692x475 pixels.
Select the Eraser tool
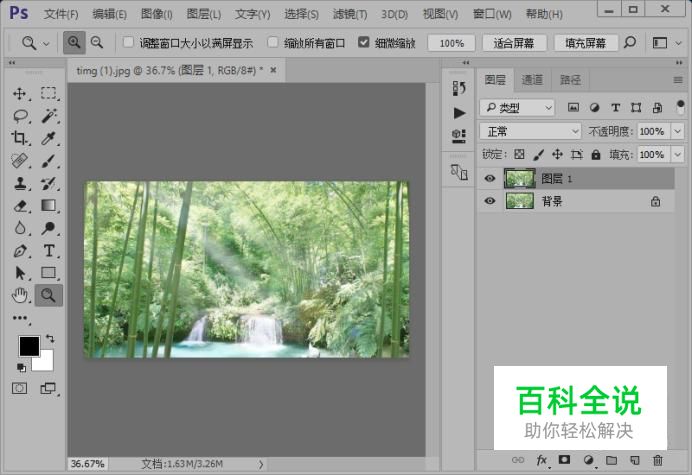[20, 206]
